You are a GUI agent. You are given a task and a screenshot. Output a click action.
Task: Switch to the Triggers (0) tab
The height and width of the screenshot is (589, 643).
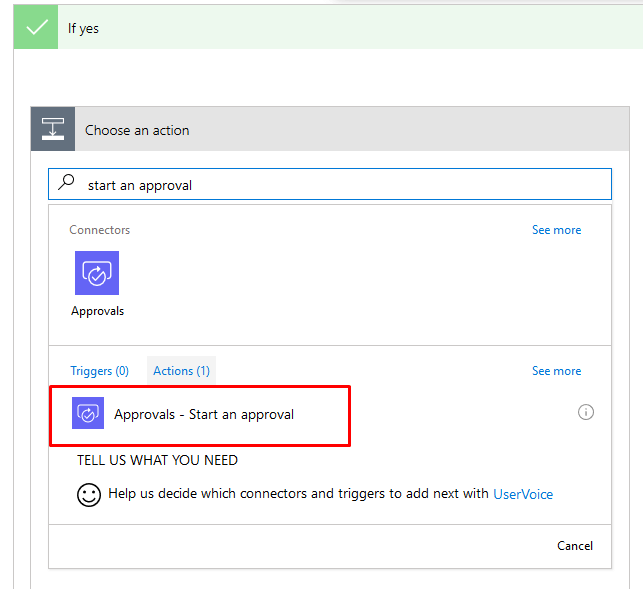pyautogui.click(x=100, y=371)
